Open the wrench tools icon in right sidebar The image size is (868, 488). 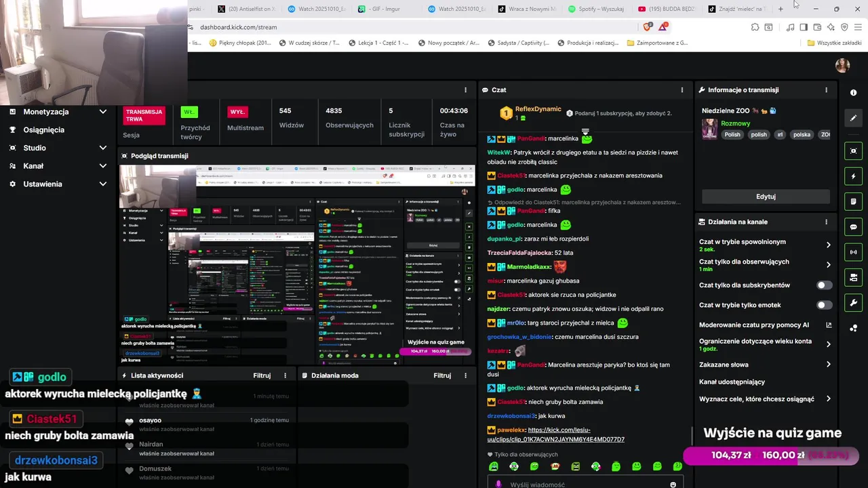pos(853,302)
